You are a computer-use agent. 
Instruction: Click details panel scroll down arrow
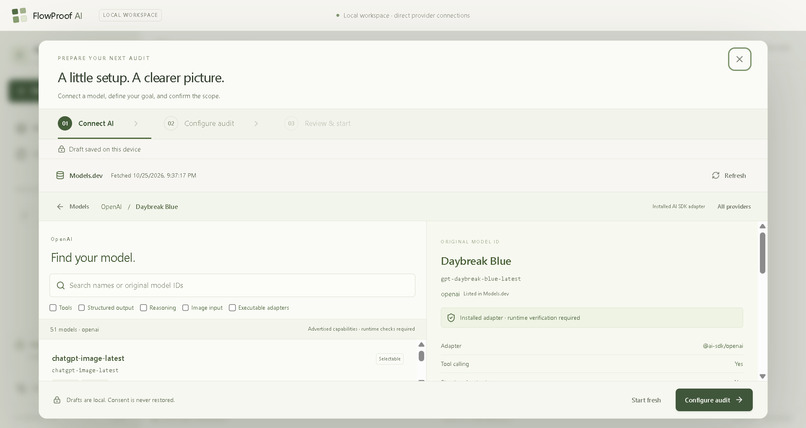coord(762,377)
